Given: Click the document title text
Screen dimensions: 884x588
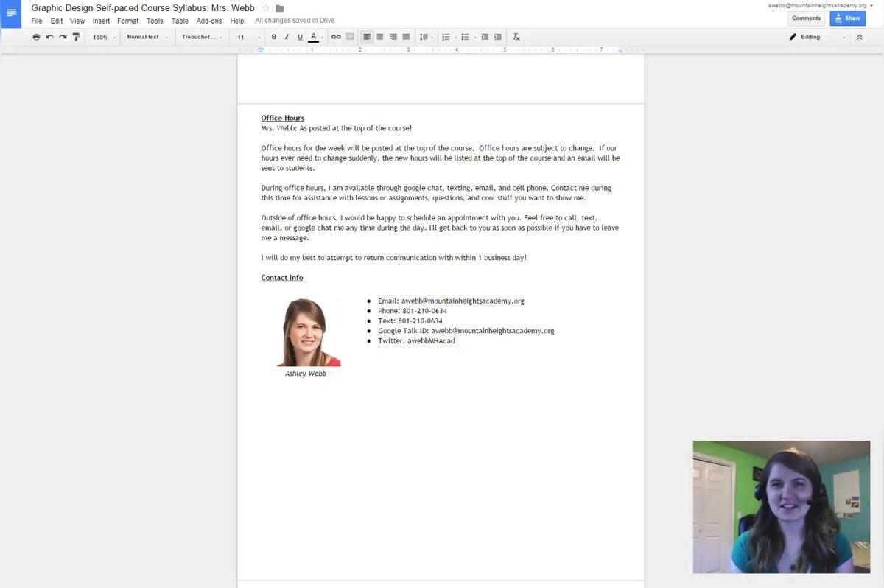Looking at the screenshot, I should click(x=143, y=8).
